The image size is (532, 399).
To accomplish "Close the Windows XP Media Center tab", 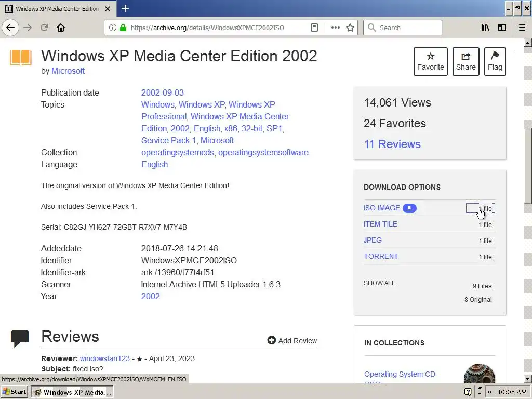I will click(108, 9).
